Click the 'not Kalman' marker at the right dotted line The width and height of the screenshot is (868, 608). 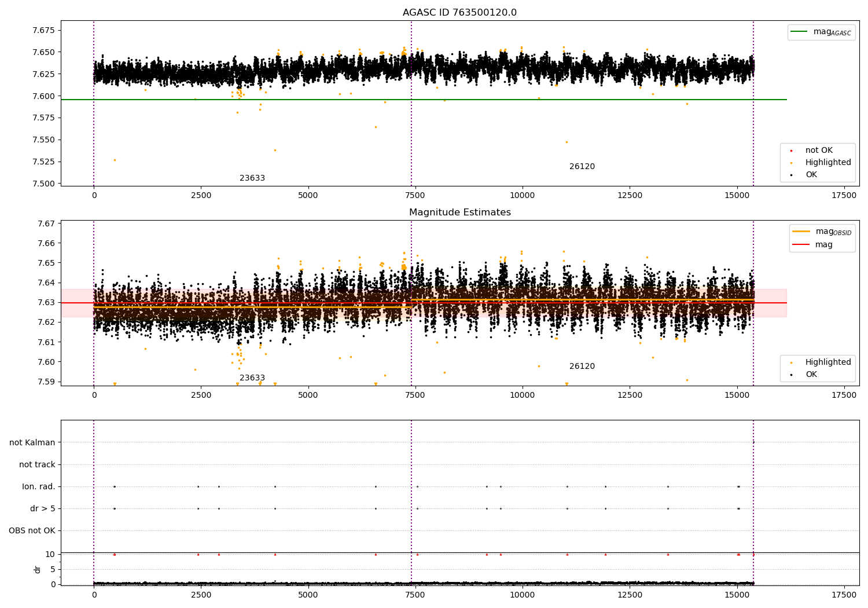[x=753, y=442]
